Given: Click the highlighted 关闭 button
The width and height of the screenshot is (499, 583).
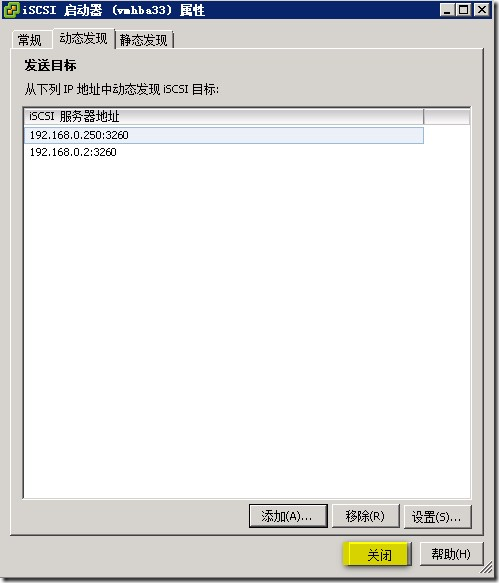Looking at the screenshot, I should click(x=379, y=554).
